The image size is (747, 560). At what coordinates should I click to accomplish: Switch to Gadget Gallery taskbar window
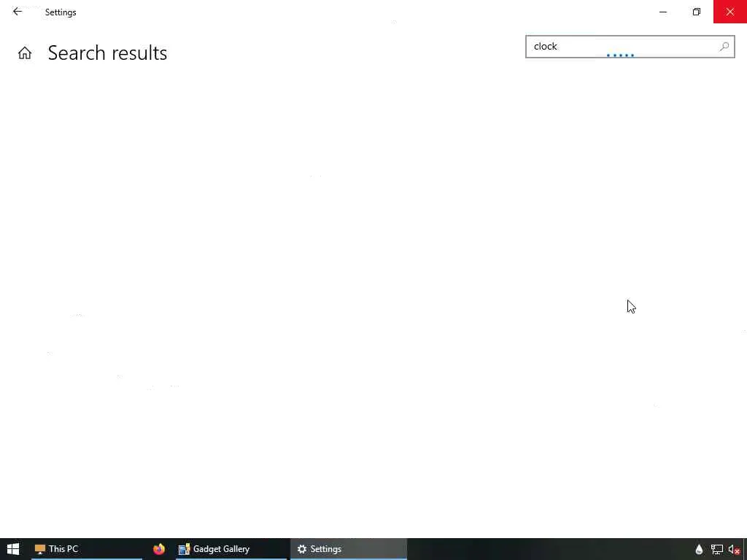(x=231, y=549)
